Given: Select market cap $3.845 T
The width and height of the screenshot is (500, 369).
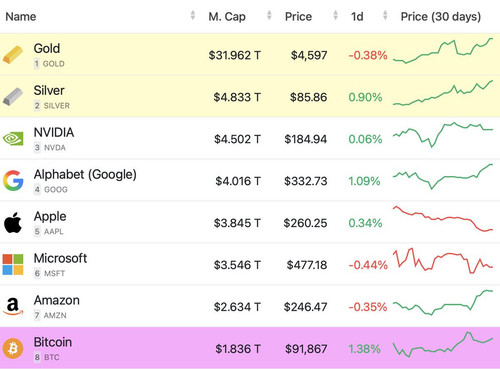Looking at the screenshot, I should (x=237, y=223).
